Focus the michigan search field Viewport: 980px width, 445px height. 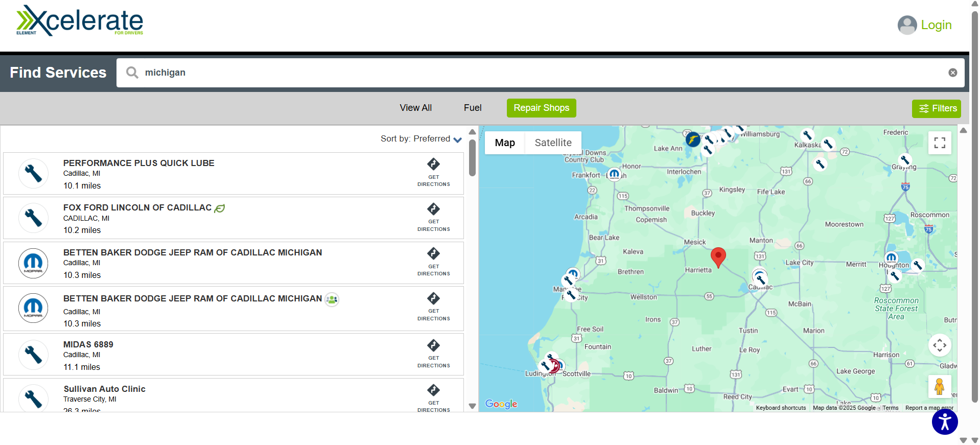540,73
